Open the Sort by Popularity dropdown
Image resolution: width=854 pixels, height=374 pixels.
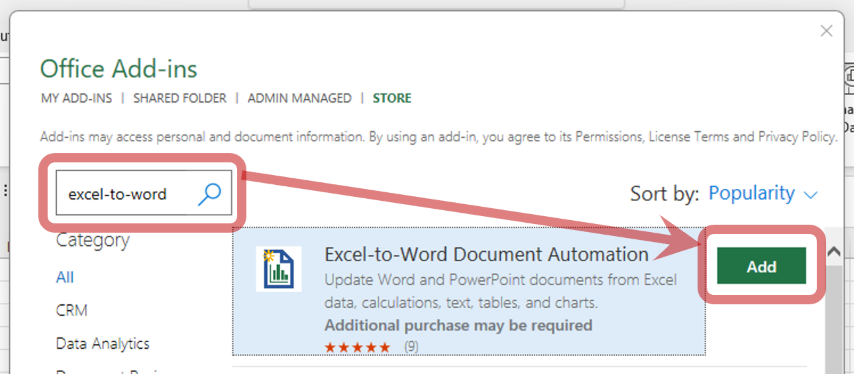[x=763, y=193]
